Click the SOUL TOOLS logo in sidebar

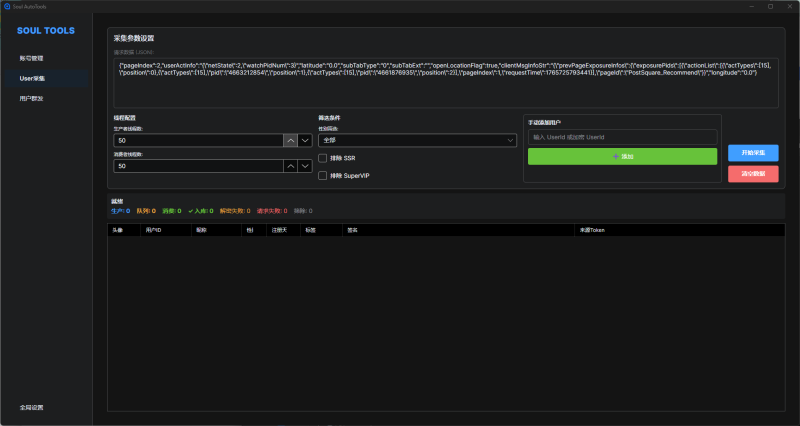pos(46,31)
